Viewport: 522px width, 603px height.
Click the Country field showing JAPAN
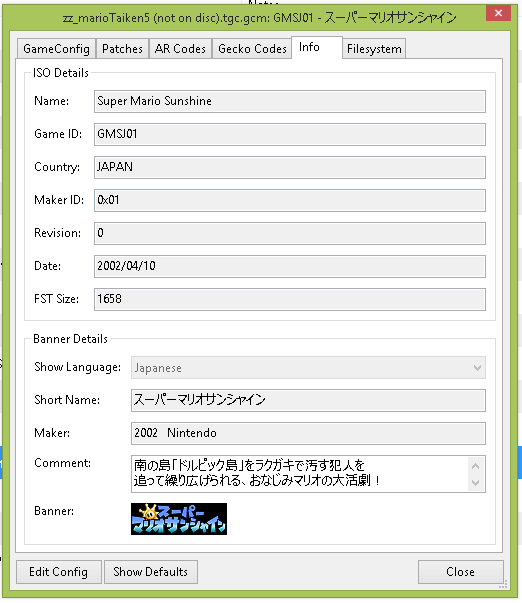point(290,167)
